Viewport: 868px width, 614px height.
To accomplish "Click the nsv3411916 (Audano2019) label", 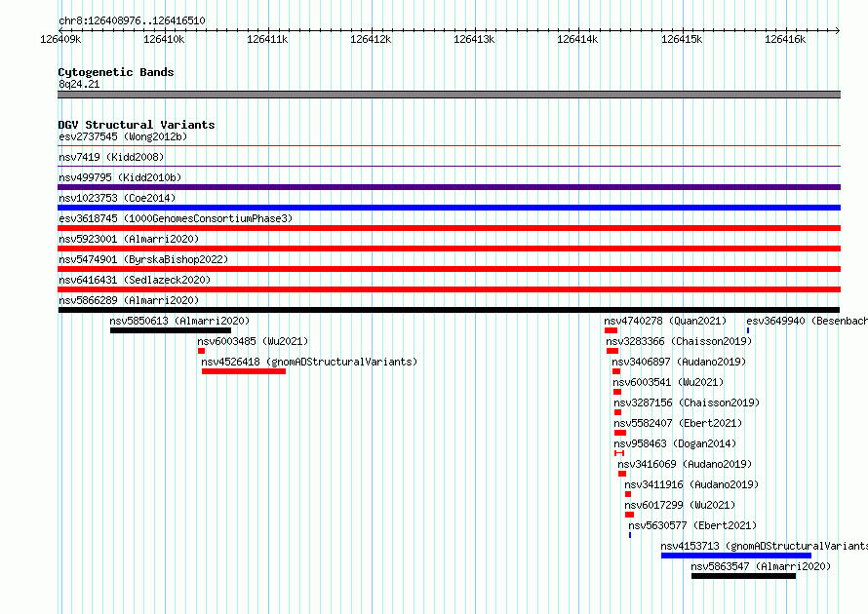I will click(692, 484).
